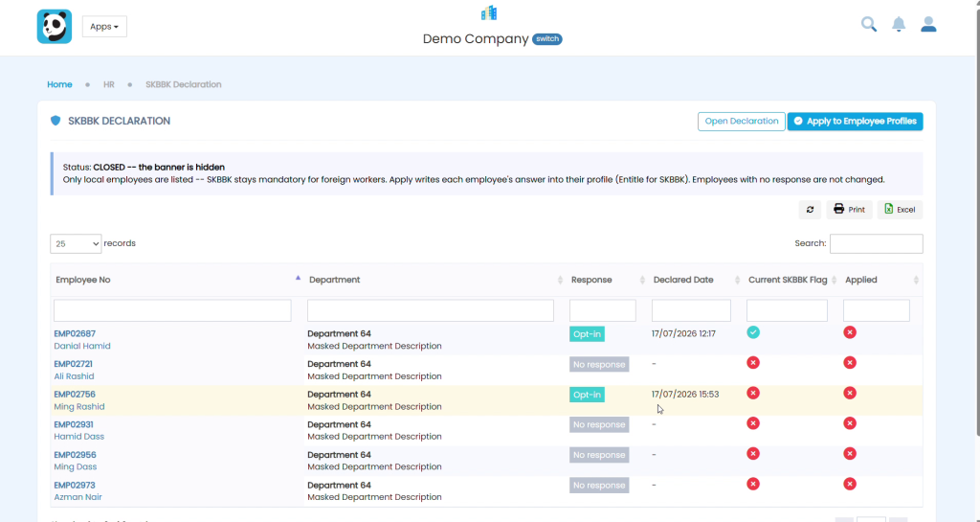980x522 pixels.
Task: Focus the table Search field
Action: tap(877, 244)
